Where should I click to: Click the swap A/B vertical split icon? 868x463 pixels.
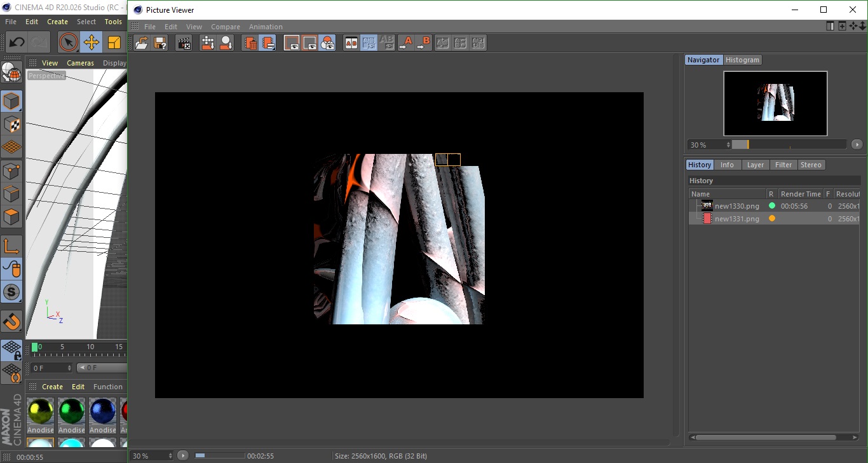pos(443,43)
